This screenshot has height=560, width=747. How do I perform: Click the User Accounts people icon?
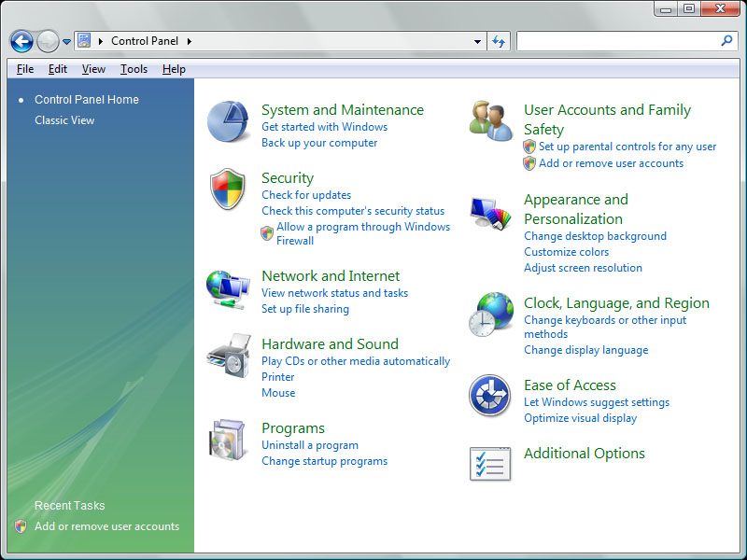(x=491, y=120)
